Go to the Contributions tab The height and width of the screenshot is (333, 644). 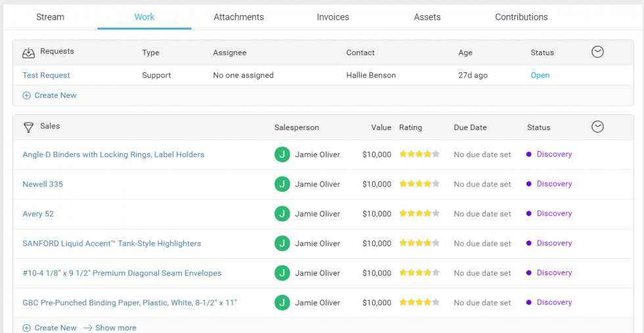point(521,17)
